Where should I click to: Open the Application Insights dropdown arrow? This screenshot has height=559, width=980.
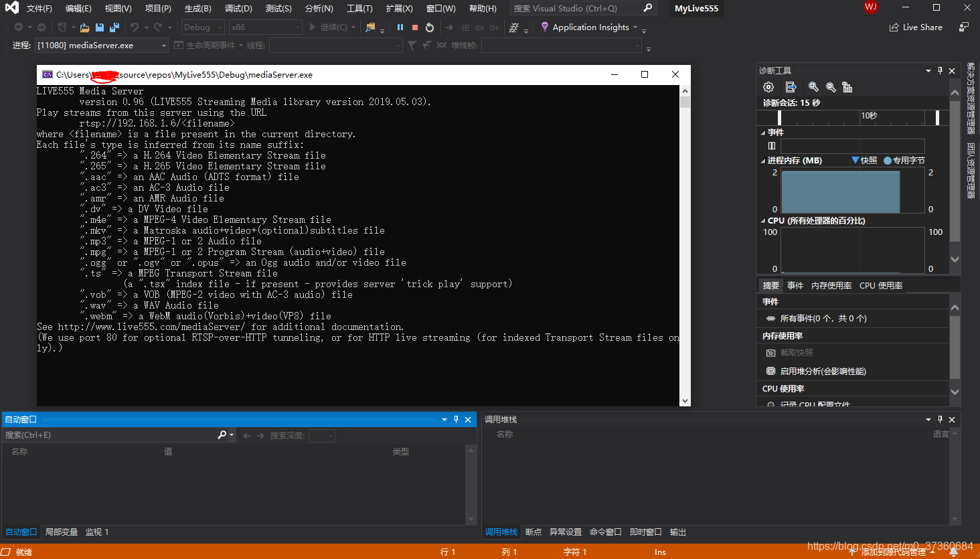pyautogui.click(x=635, y=27)
